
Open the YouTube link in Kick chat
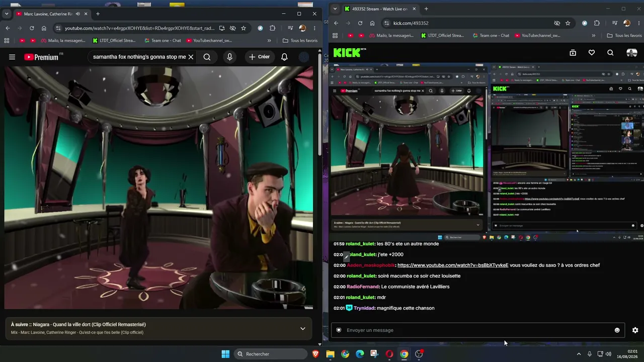point(453,265)
